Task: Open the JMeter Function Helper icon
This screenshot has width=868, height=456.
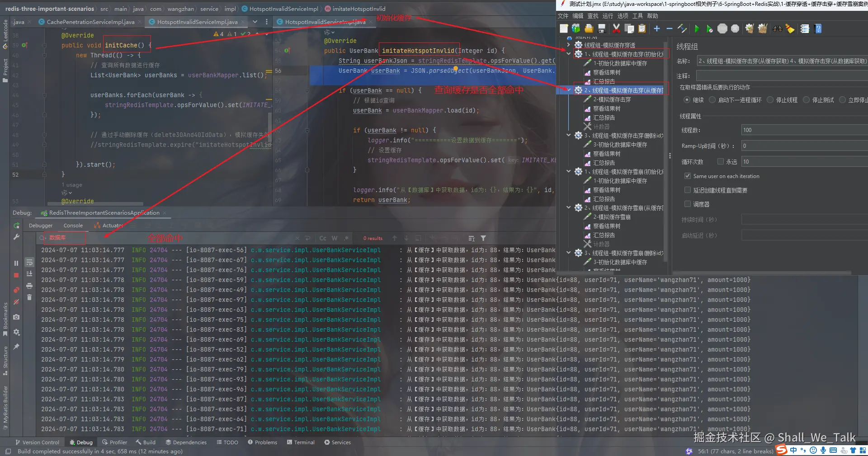Action: (x=805, y=28)
